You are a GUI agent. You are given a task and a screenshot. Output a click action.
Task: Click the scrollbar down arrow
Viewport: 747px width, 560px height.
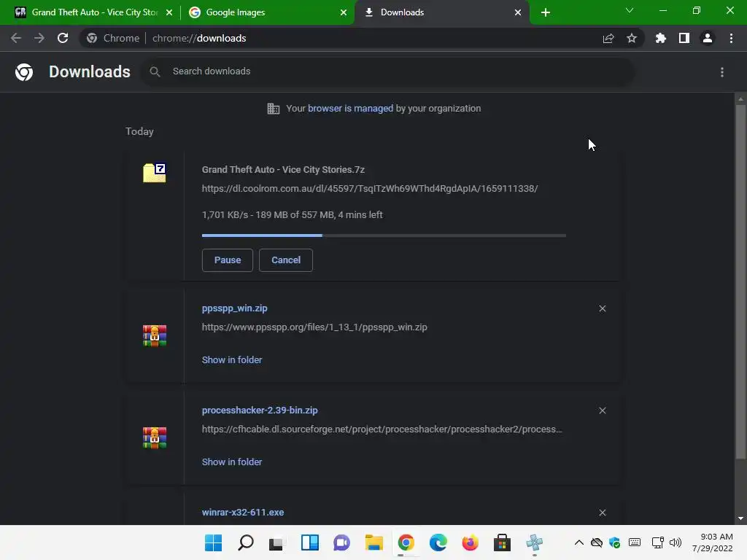(x=740, y=518)
